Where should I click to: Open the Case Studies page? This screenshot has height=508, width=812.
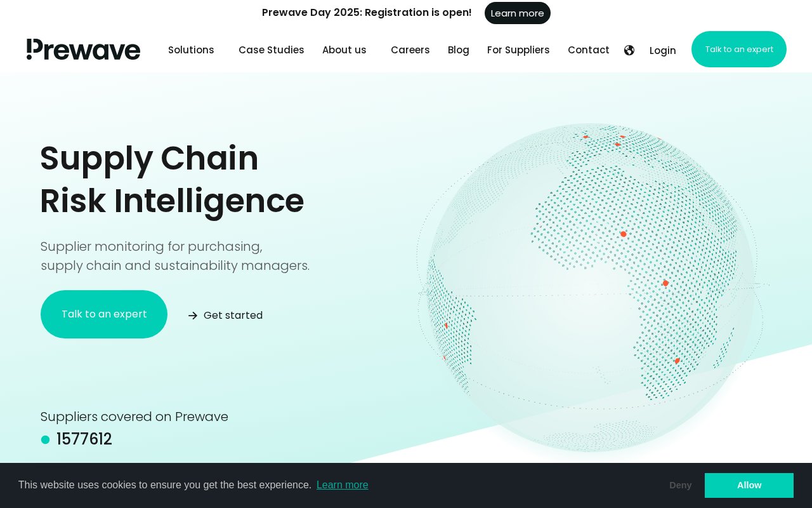(272, 50)
